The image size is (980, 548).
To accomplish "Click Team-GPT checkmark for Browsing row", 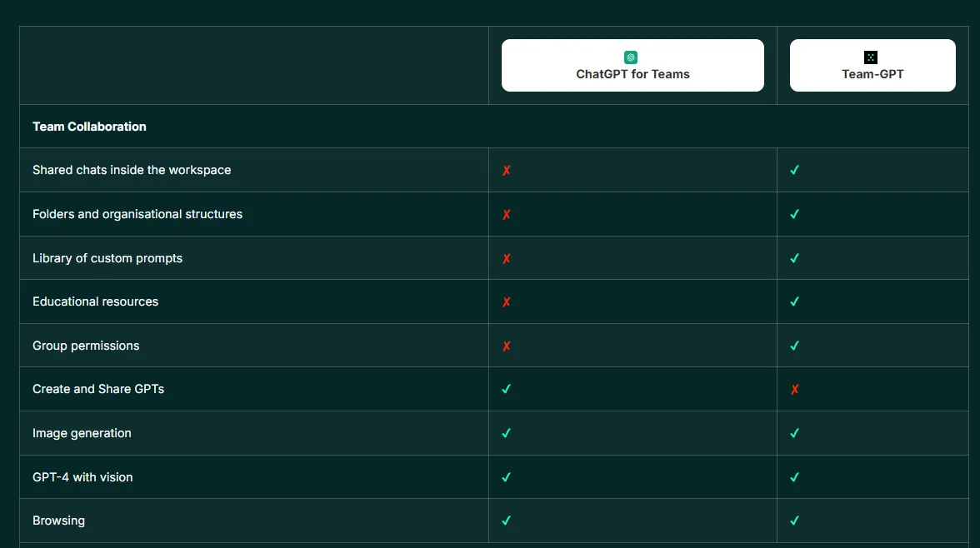I will tap(794, 521).
